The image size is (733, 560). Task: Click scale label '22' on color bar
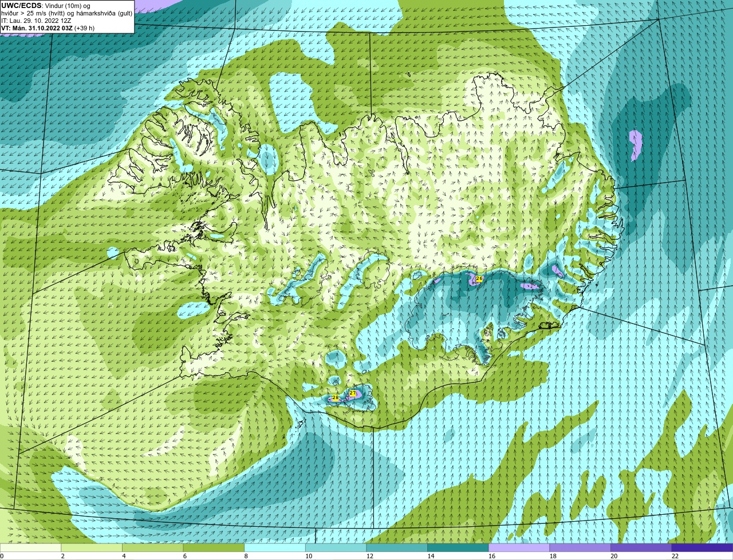[675, 556]
